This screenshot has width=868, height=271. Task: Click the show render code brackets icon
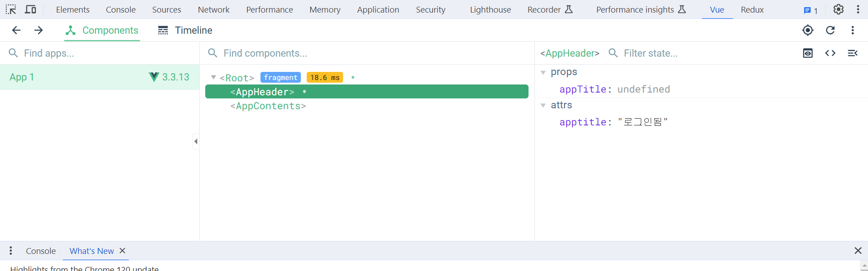click(830, 53)
